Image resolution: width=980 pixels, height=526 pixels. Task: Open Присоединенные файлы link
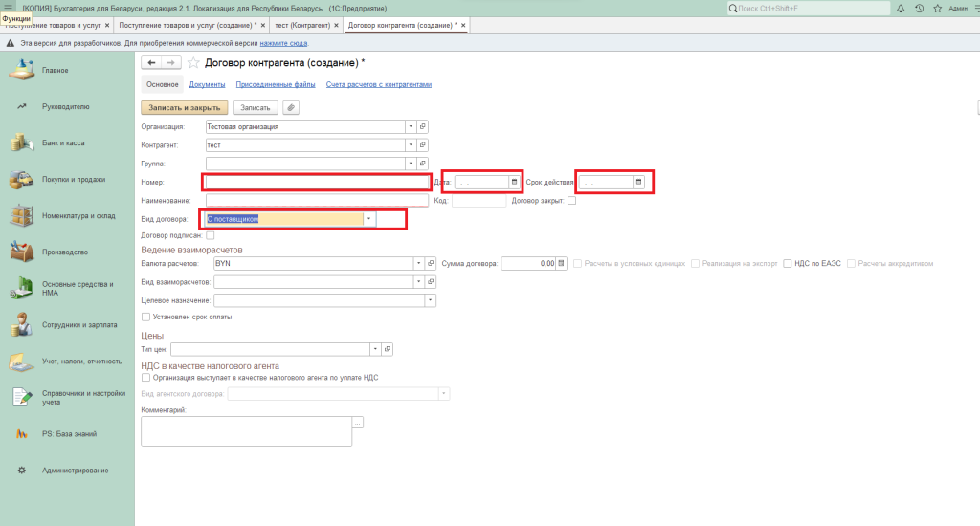click(x=275, y=84)
